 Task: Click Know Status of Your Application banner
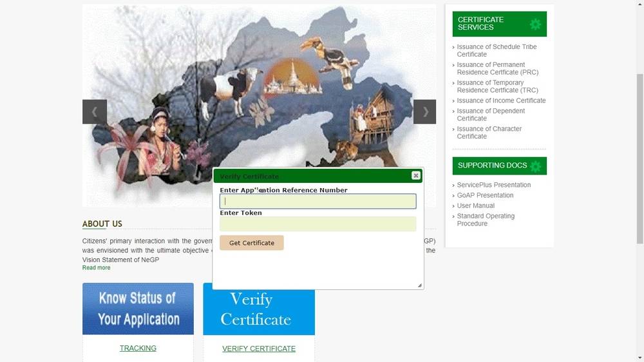138,309
